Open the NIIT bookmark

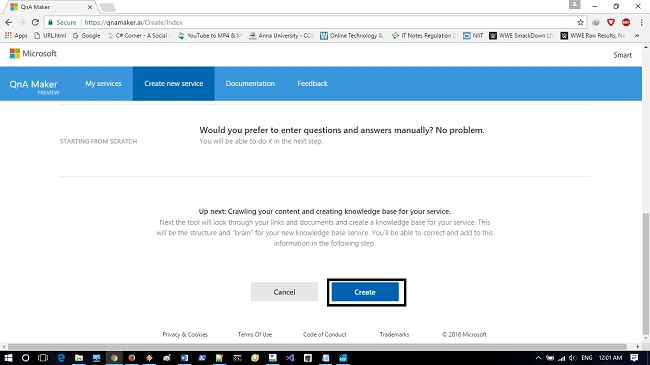click(x=473, y=36)
